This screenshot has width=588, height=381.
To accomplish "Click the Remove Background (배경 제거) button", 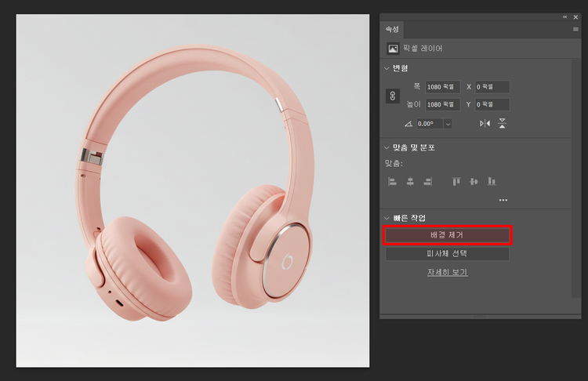I will click(x=447, y=235).
